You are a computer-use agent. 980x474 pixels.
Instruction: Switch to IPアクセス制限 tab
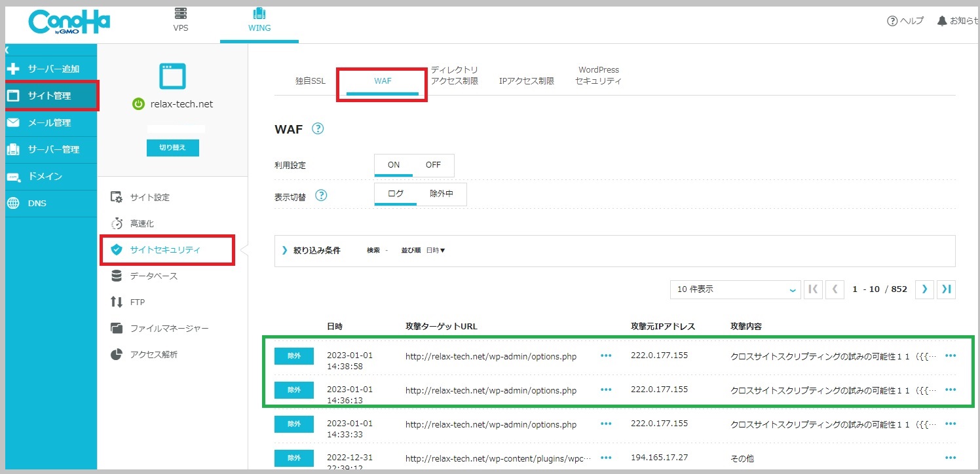527,81
